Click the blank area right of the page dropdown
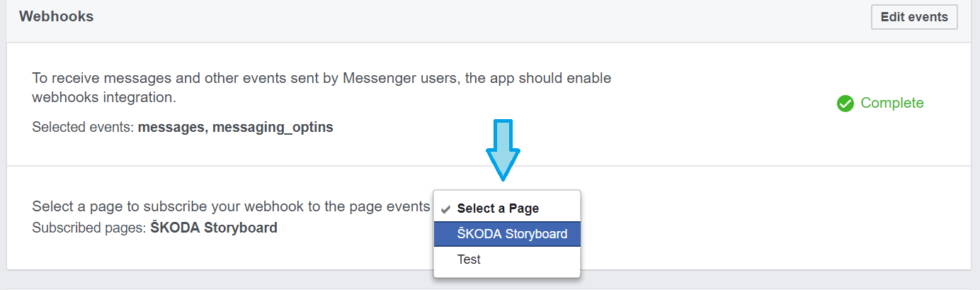The height and width of the screenshot is (290, 980). 772,218
